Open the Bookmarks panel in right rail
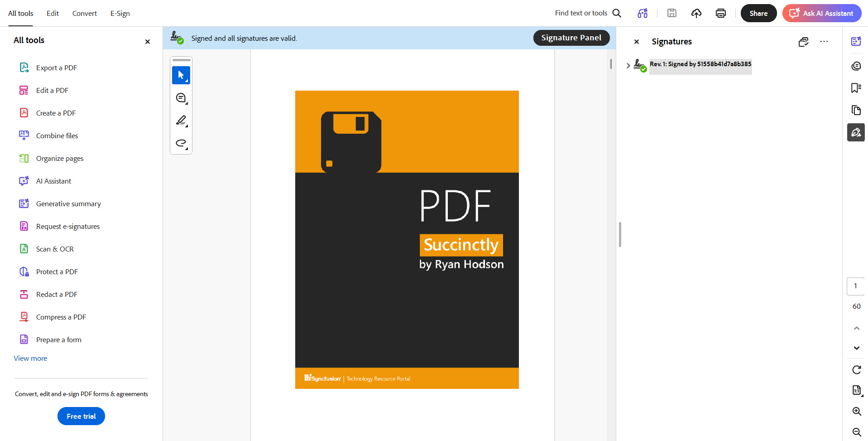The image size is (868, 441). pyautogui.click(x=856, y=88)
